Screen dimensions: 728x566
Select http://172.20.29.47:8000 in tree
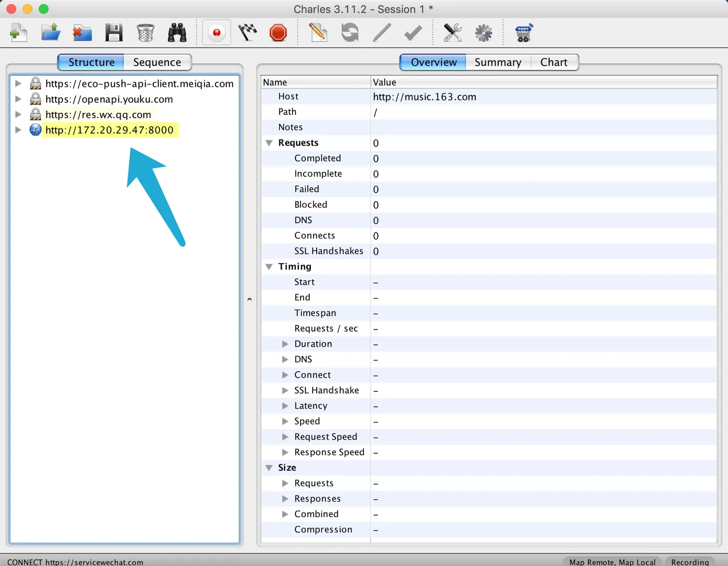pos(110,130)
